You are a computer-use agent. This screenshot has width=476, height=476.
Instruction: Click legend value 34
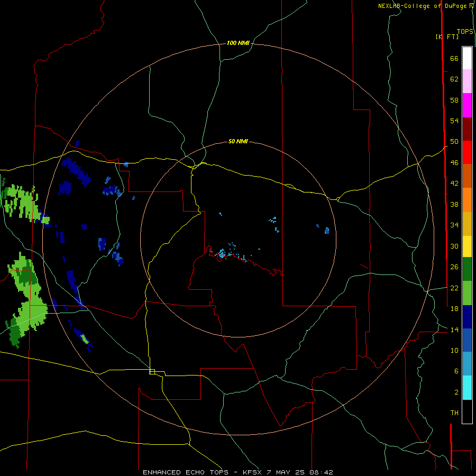coord(454,225)
